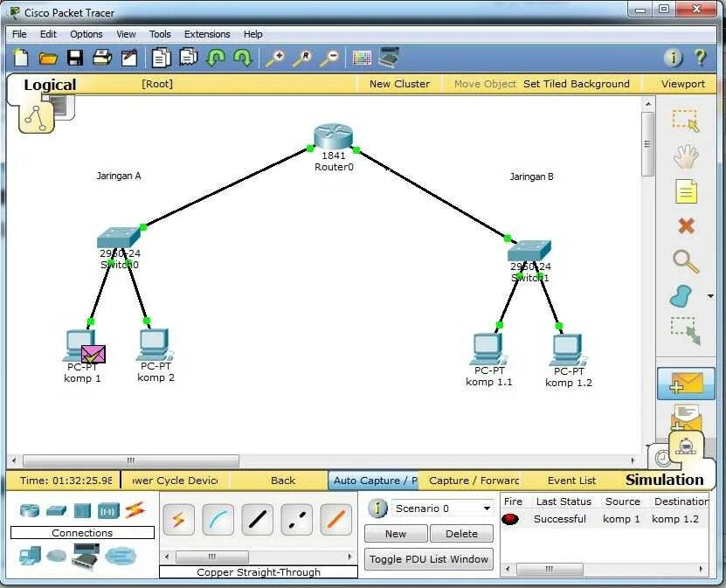This screenshot has width=726, height=588.
Task: Select the Wireless Devices category icon
Action: 109,511
